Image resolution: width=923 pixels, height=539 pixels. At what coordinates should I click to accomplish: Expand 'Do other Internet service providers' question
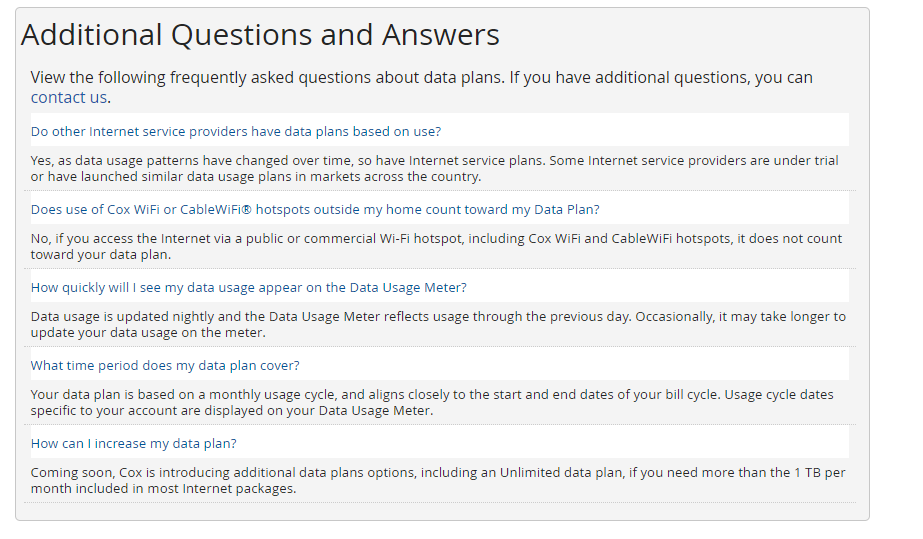[x=236, y=131]
